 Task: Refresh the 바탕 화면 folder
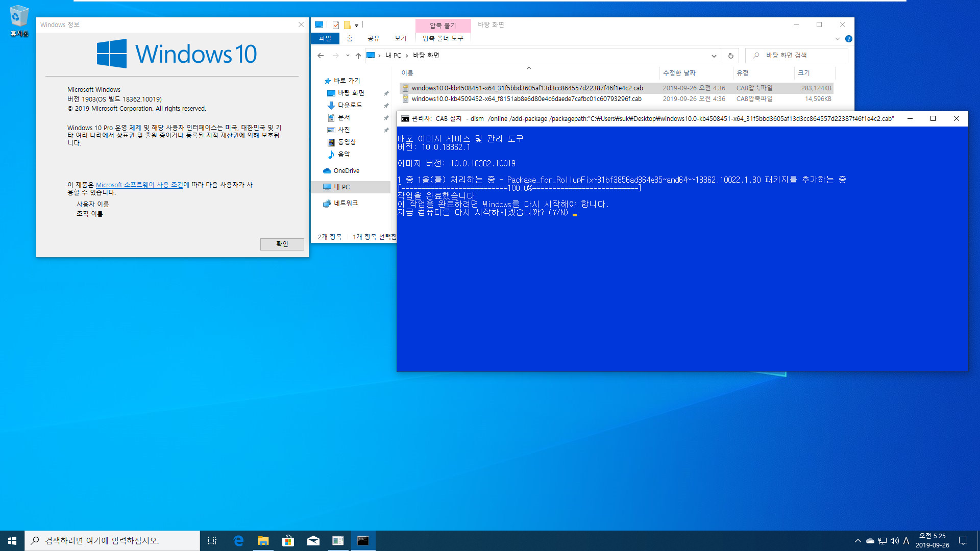coord(730,56)
